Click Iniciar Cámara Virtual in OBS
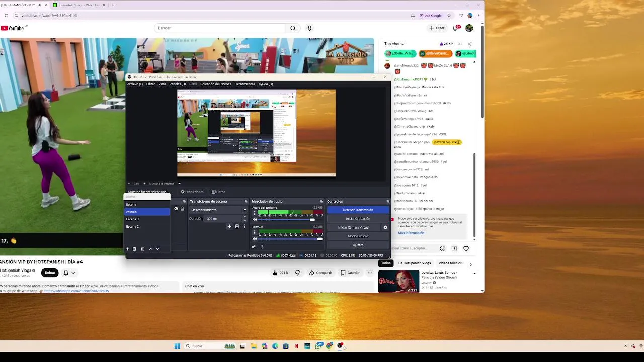This screenshot has height=362, width=644. 354,227
